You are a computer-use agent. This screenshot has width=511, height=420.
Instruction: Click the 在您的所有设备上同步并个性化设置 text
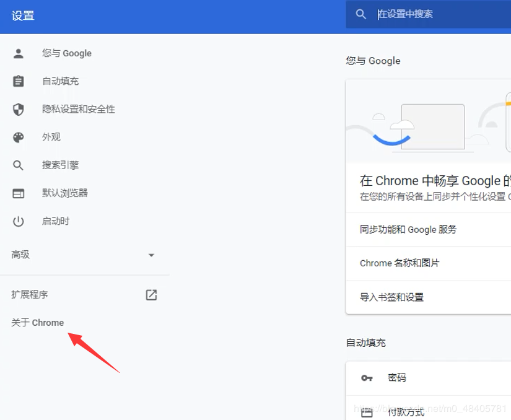click(x=433, y=196)
